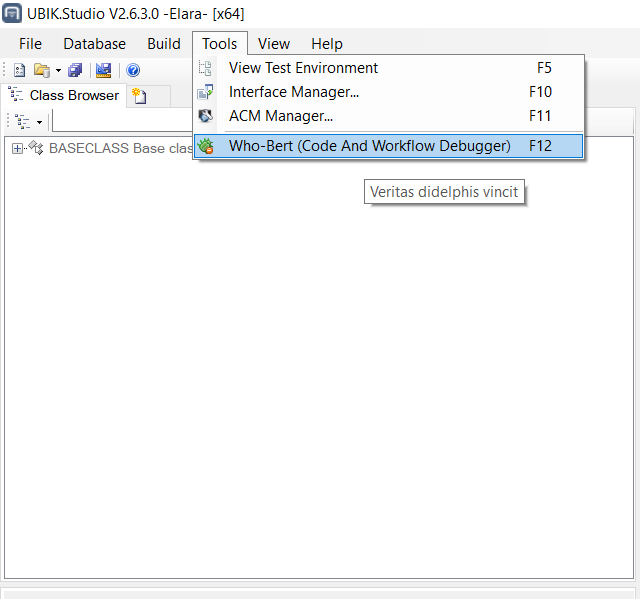Open the Help menu
The height and width of the screenshot is (599, 640).
click(327, 44)
